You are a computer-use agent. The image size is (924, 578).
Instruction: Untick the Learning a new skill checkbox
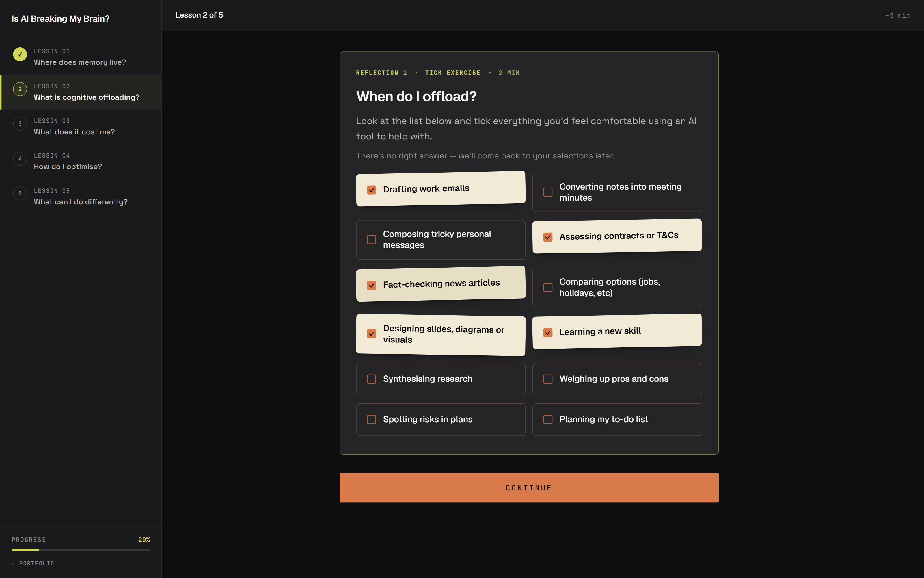click(548, 333)
